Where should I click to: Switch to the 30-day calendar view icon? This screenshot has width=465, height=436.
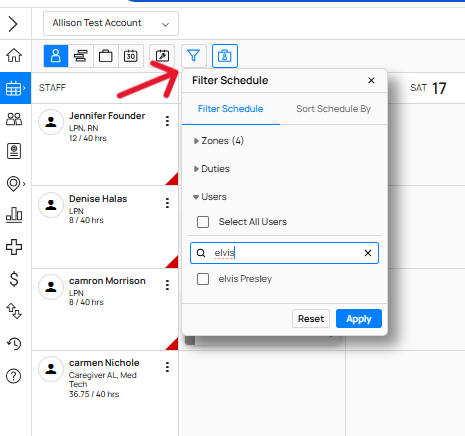point(131,56)
